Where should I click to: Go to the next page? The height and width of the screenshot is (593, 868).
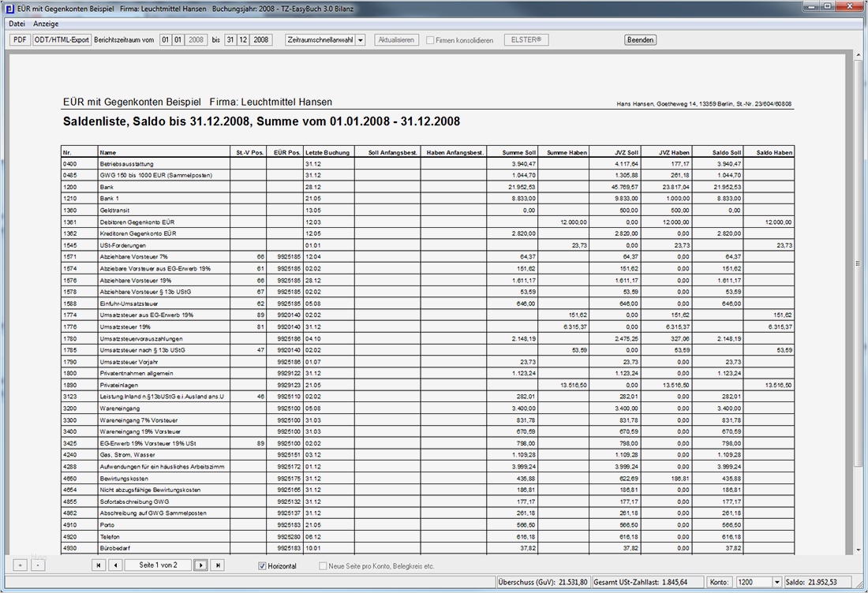200,565
